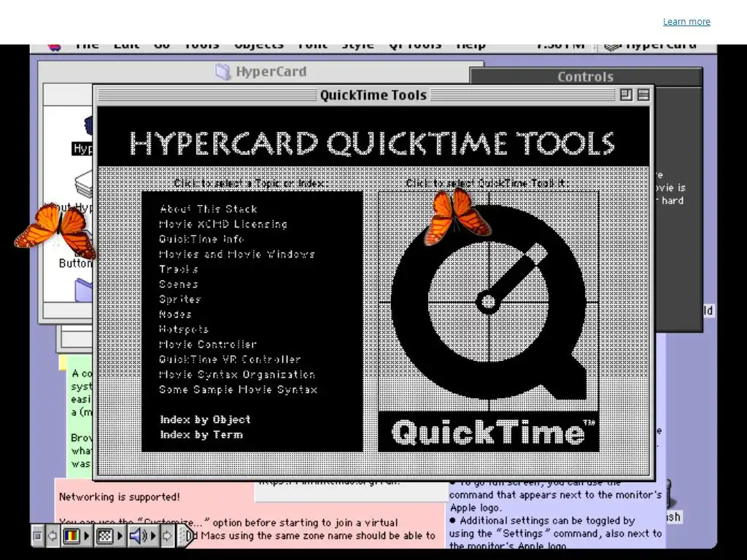This screenshot has height=560, width=747.
Task: Select Movies and Movie Windows topic
Action: click(x=237, y=254)
